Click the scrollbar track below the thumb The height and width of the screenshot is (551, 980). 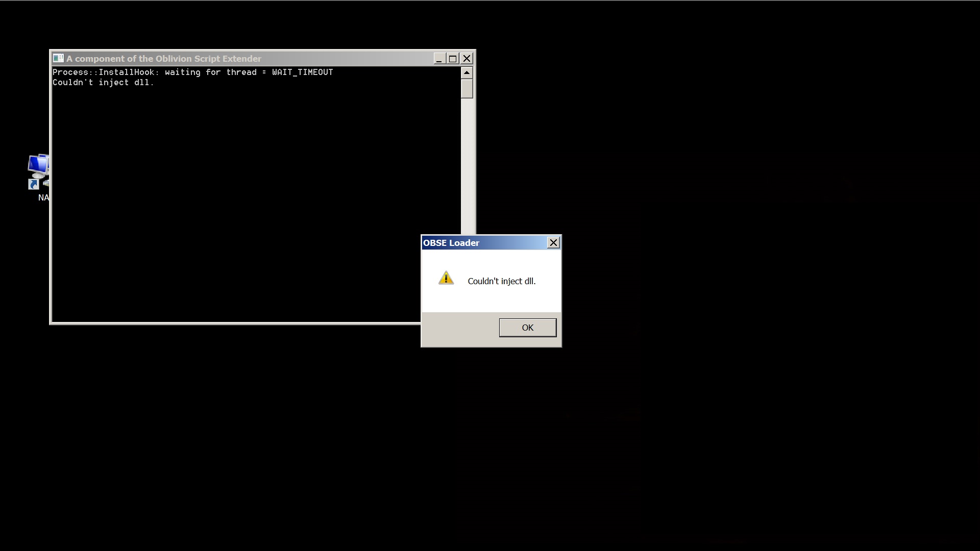point(467,163)
